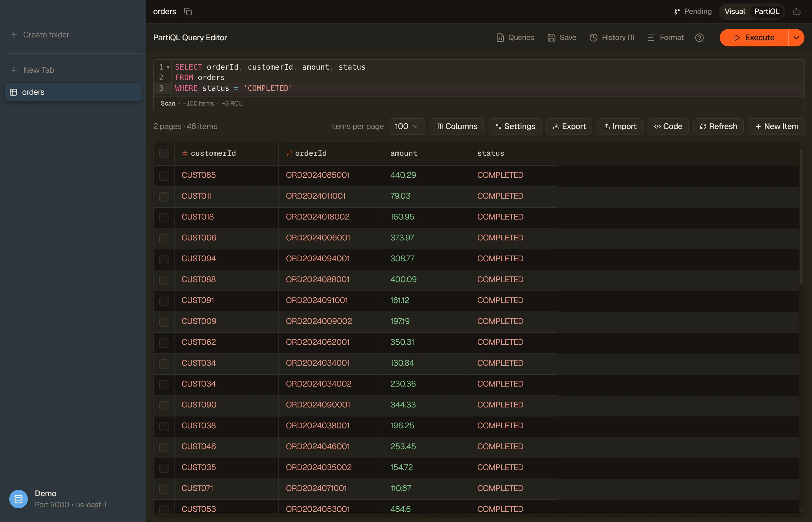Screen dimensions: 812x522
Task: Sort by the status column header
Action: pos(513,153)
